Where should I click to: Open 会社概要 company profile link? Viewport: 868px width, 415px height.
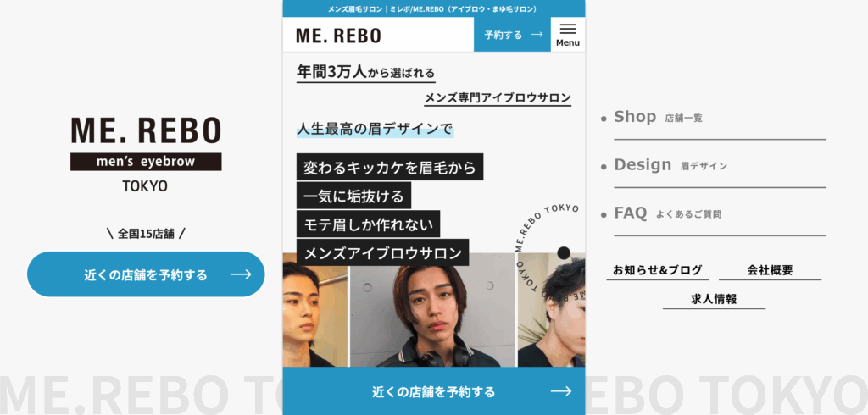770,270
